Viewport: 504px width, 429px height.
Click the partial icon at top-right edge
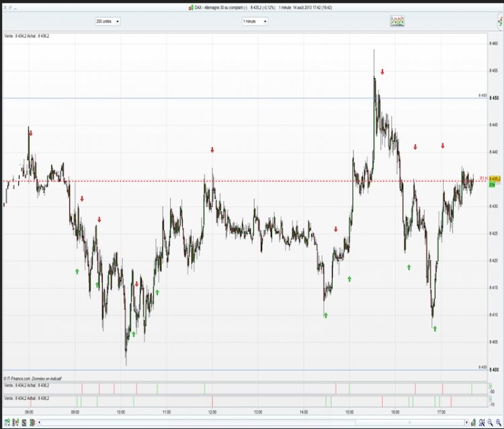point(501,22)
